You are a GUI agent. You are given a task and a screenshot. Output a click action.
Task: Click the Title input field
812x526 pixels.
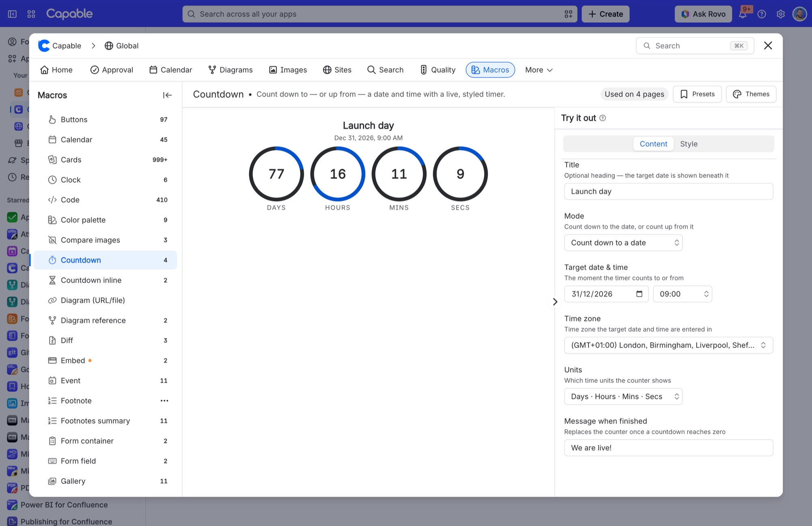(x=668, y=192)
